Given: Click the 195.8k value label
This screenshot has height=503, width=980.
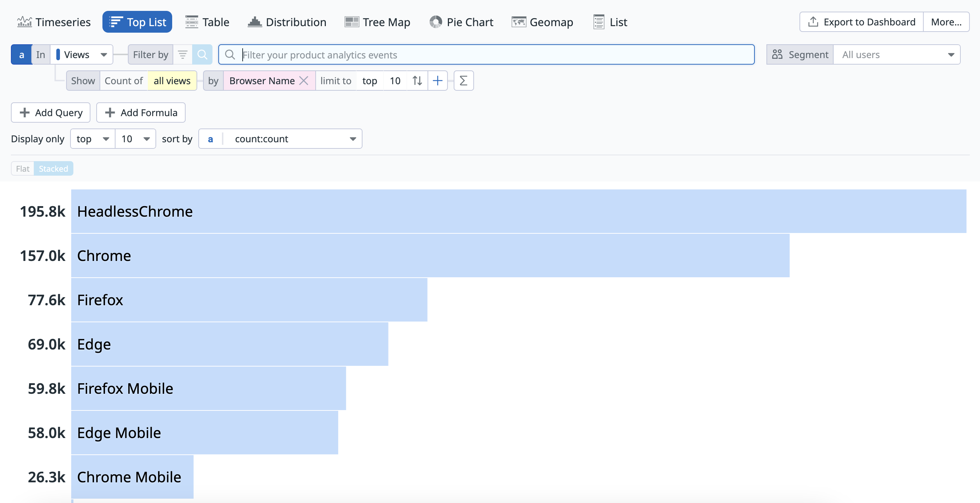Looking at the screenshot, I should point(42,211).
